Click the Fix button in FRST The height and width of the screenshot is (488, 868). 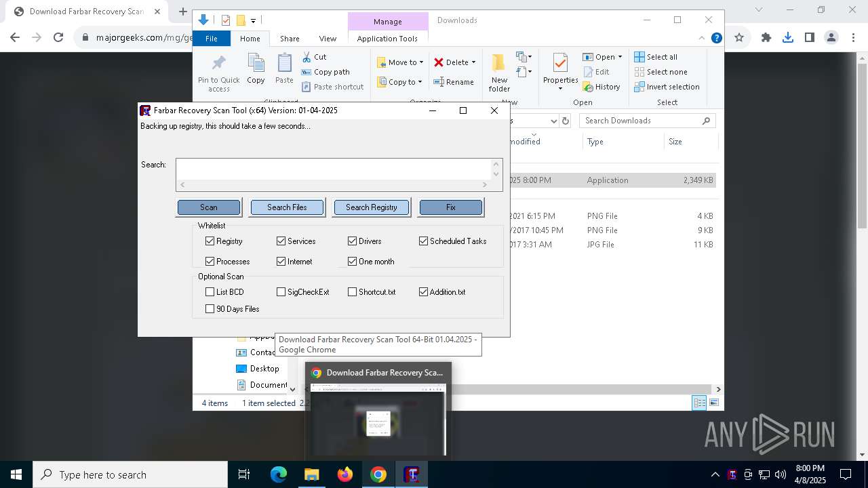pos(451,207)
